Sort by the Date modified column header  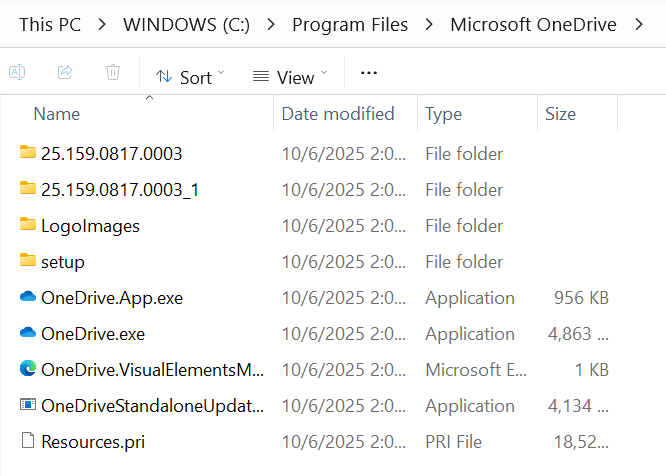(x=338, y=114)
